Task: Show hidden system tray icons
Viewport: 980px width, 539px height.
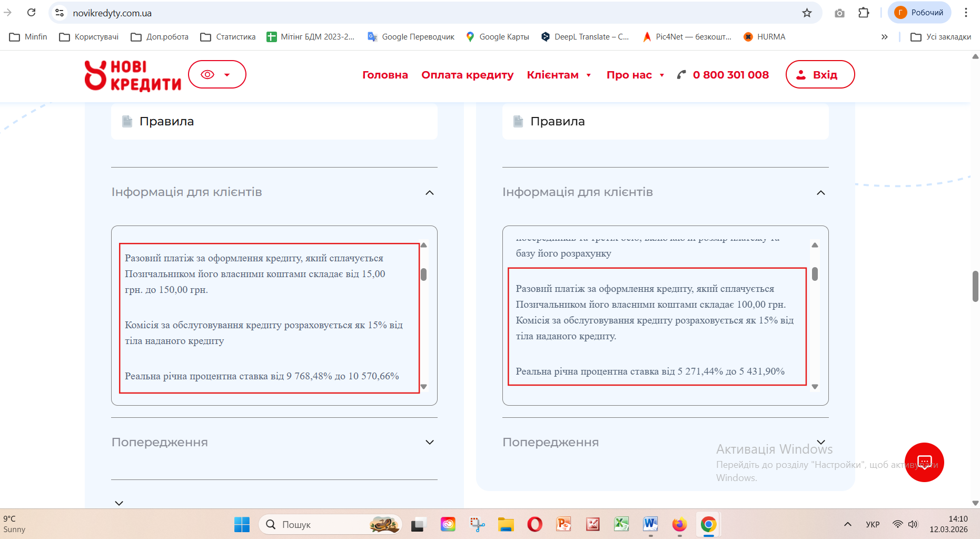Action: coord(847,524)
